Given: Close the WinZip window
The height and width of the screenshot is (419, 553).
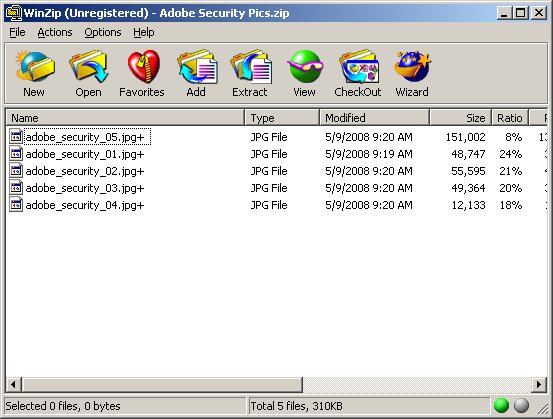Looking at the screenshot, I should 539,13.
